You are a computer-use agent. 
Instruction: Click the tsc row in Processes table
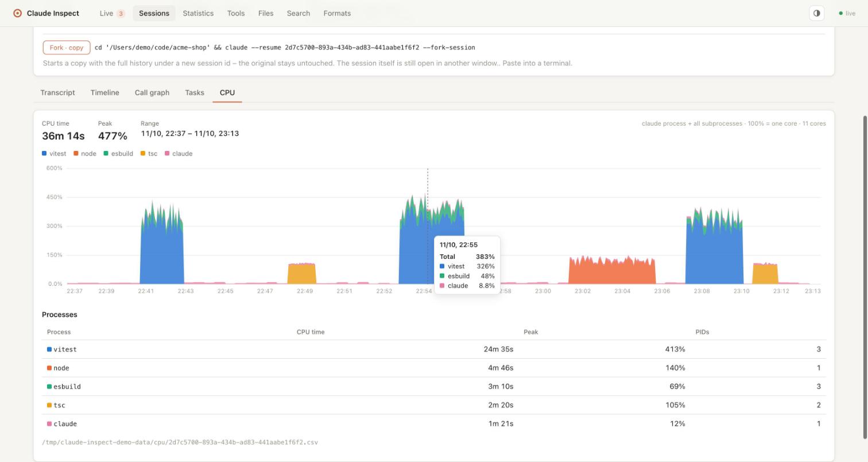tap(434, 405)
